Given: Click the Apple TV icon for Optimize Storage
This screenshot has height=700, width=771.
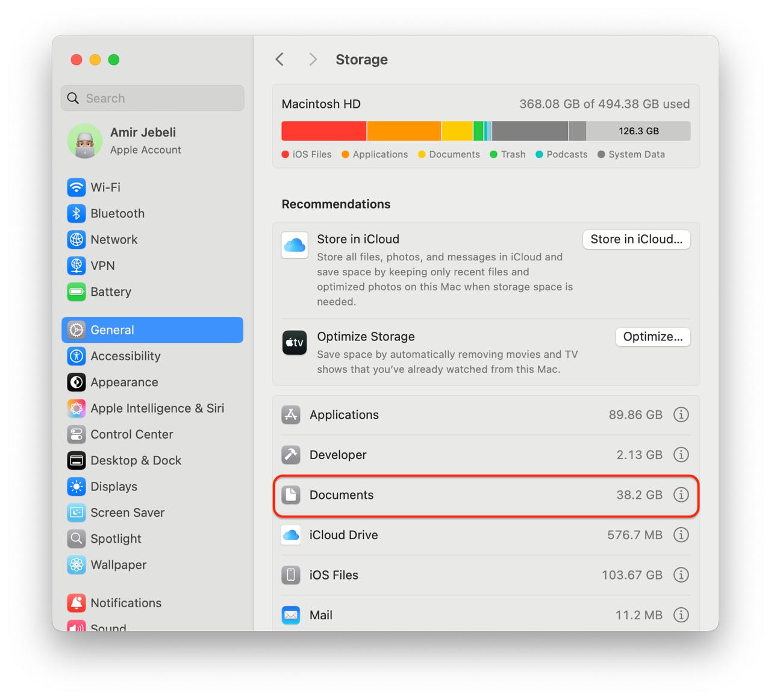Looking at the screenshot, I should [295, 343].
